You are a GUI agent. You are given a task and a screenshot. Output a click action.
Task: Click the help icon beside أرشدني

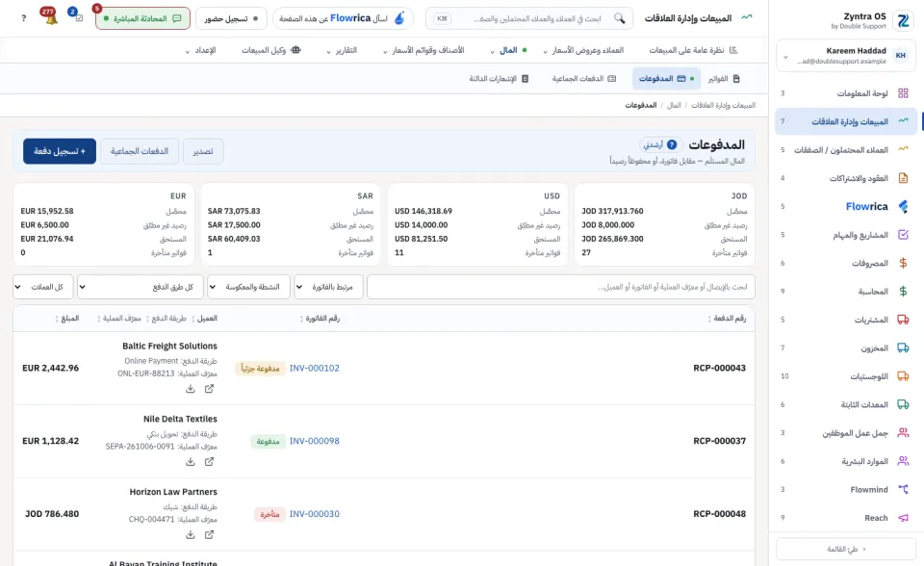tap(672, 144)
